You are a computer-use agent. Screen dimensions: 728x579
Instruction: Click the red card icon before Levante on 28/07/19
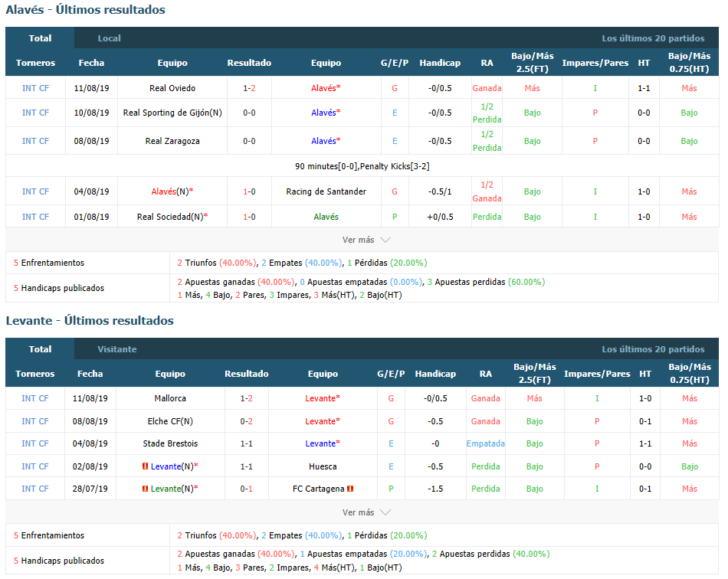146,489
